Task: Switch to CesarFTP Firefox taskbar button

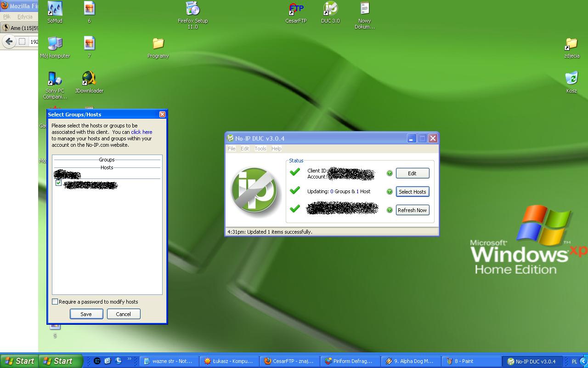Action: point(289,361)
